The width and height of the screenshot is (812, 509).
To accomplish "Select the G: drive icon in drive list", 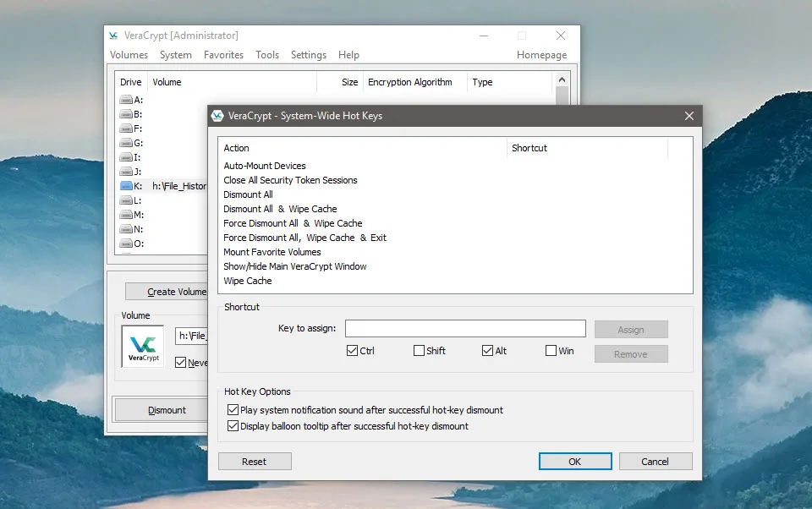I will (x=126, y=143).
